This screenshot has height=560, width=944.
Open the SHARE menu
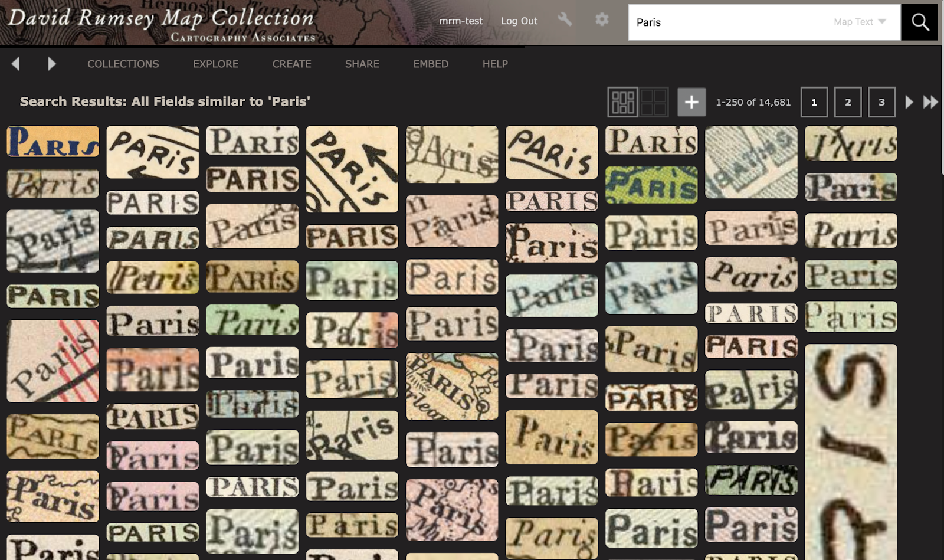pyautogui.click(x=362, y=64)
